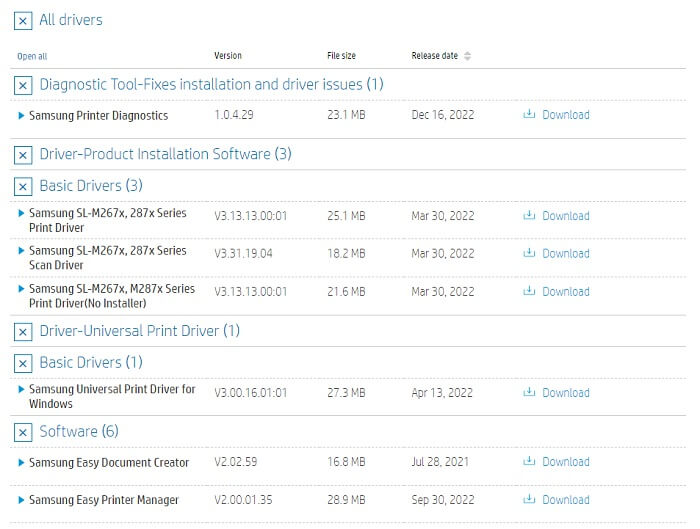The height and width of the screenshot is (529, 700).
Task: Select Samsung Printer Diagnostics name text
Action: (x=99, y=116)
